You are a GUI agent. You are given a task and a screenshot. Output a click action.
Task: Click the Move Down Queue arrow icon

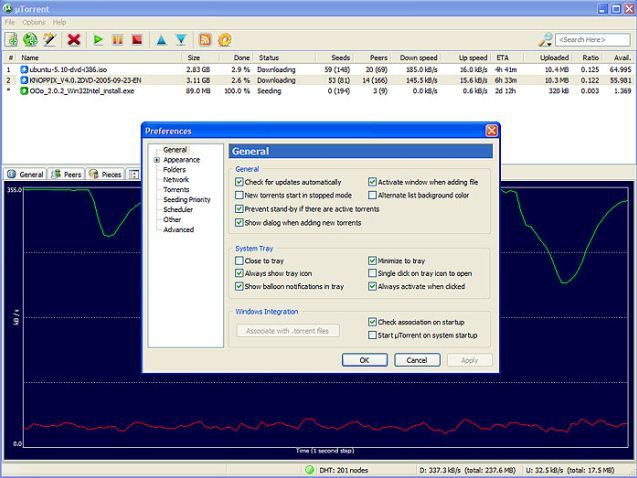click(181, 40)
